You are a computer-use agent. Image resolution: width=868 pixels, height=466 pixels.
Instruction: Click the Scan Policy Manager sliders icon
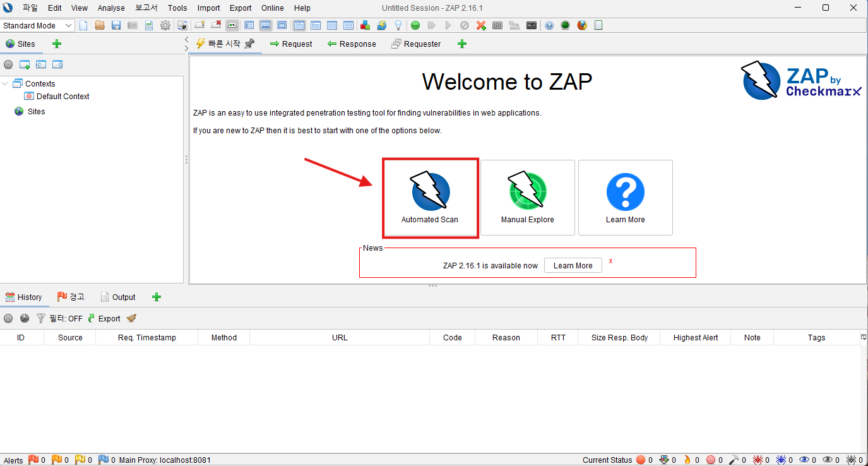pos(497,26)
